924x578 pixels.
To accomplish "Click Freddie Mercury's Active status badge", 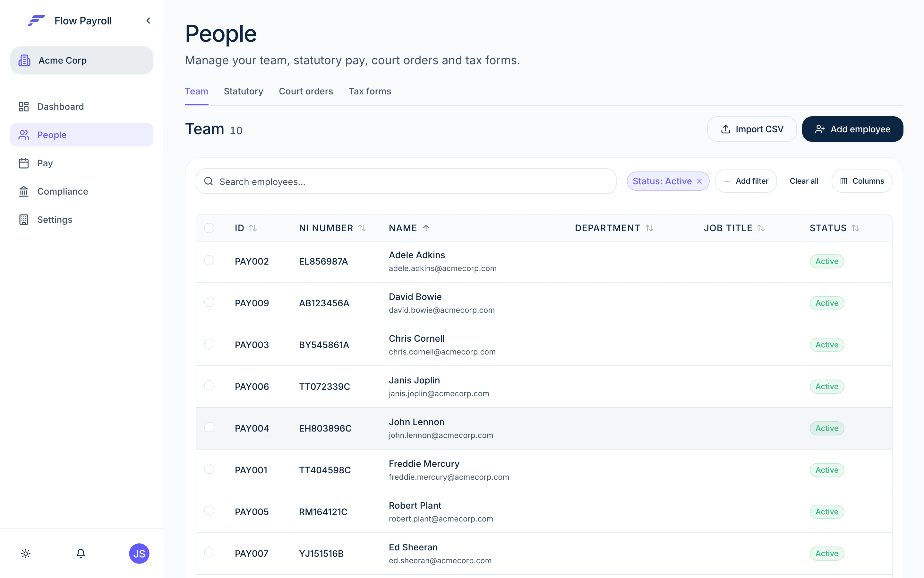I will [x=827, y=470].
